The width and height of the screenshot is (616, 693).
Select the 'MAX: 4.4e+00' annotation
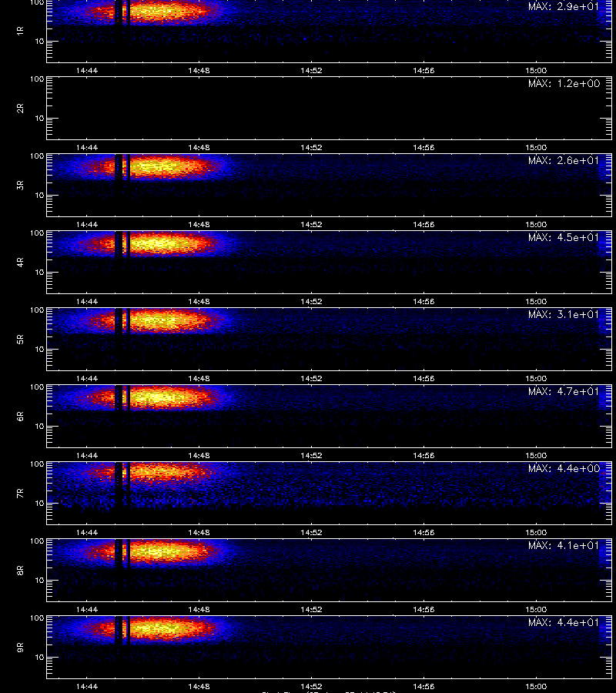[x=564, y=468]
